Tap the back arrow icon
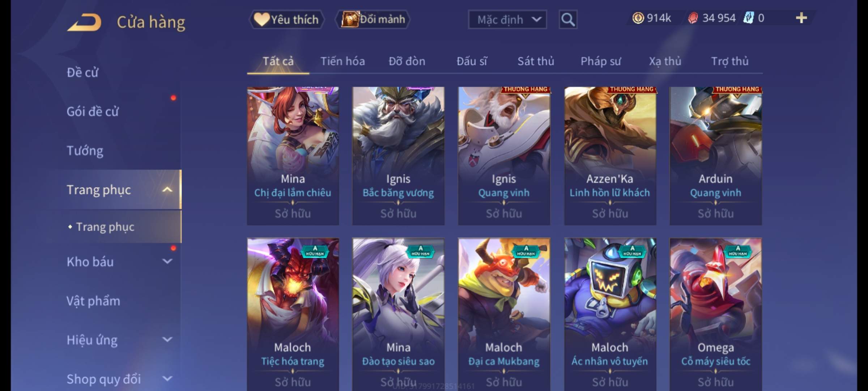 tap(84, 22)
